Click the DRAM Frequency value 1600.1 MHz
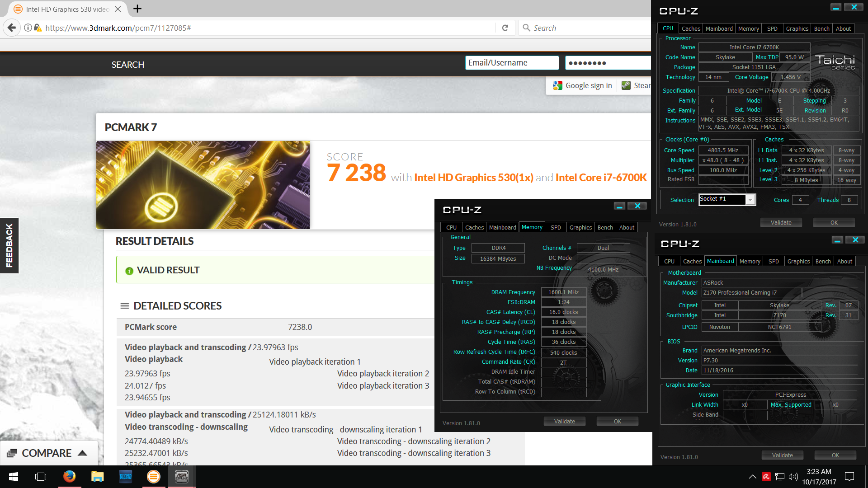The height and width of the screenshot is (488, 868). (563, 292)
